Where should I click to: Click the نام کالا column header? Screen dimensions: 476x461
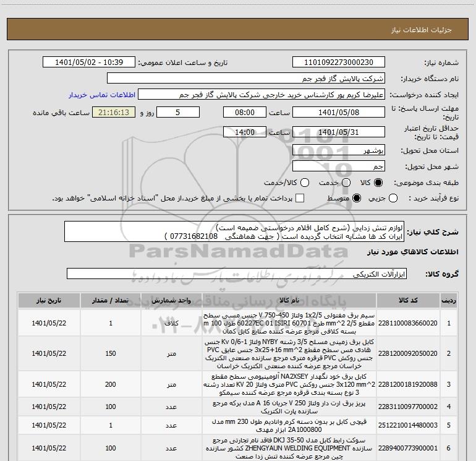[x=289, y=300]
